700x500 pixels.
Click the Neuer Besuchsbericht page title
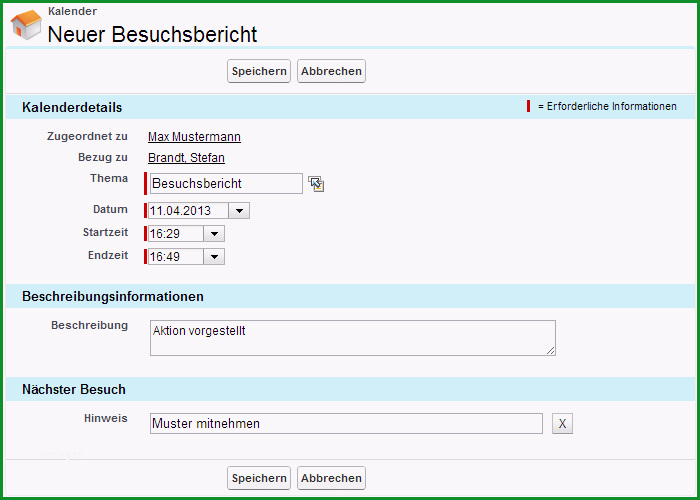coord(152,34)
